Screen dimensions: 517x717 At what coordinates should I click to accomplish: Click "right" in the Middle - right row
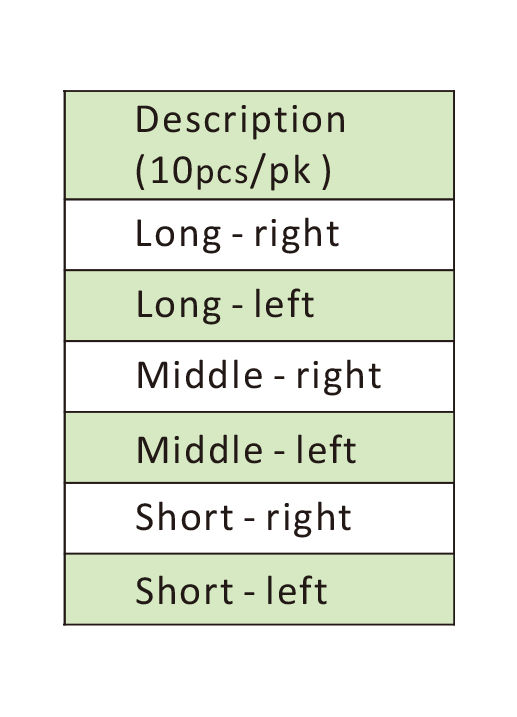point(339,377)
